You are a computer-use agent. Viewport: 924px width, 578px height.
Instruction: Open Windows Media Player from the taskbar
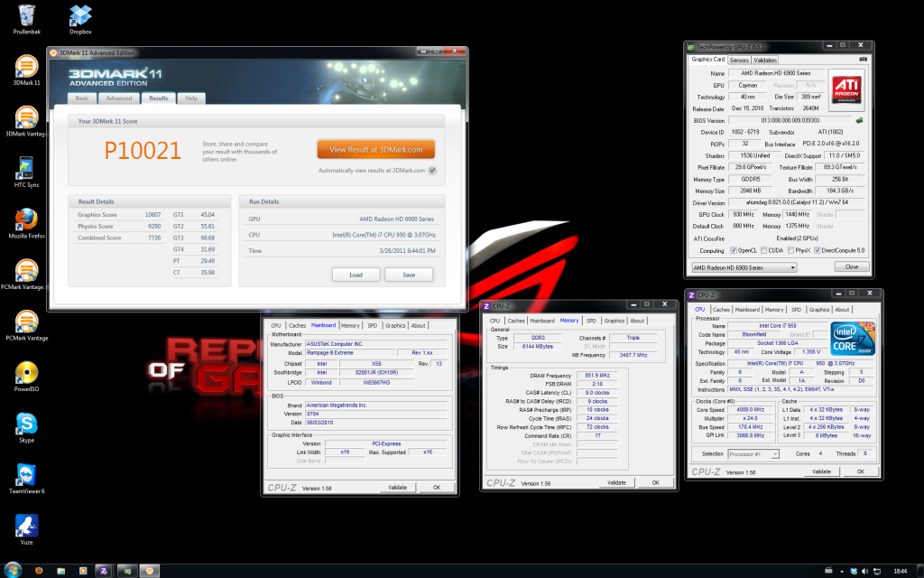click(82, 571)
